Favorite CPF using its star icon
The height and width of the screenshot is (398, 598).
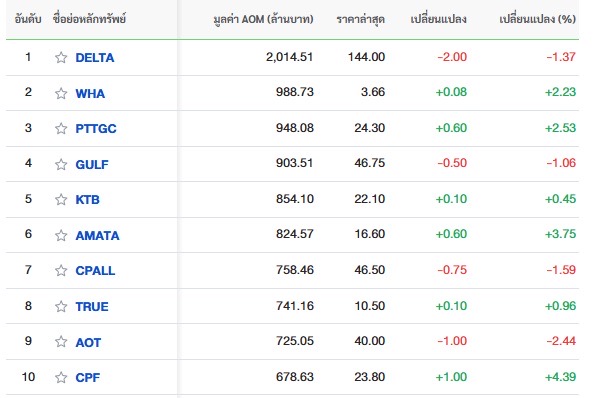coord(61,377)
